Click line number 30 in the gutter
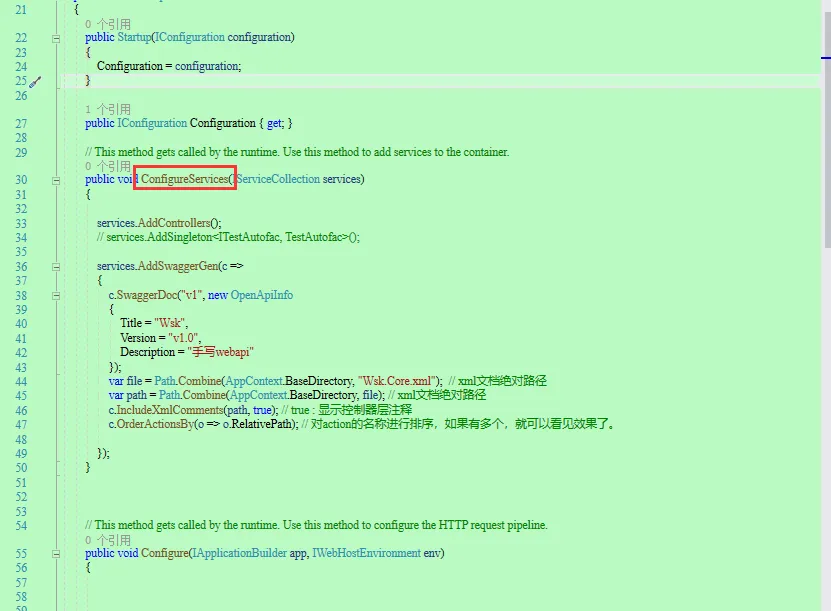 [21, 180]
